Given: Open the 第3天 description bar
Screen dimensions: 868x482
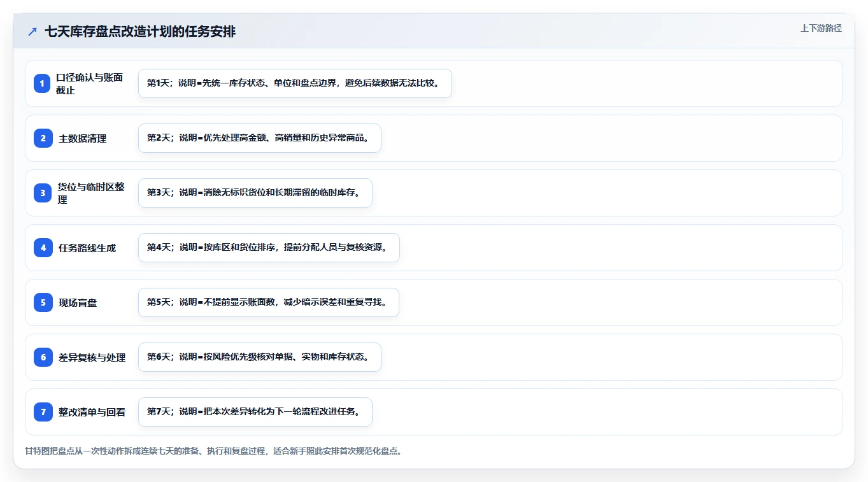Looking at the screenshot, I should click(x=255, y=193).
